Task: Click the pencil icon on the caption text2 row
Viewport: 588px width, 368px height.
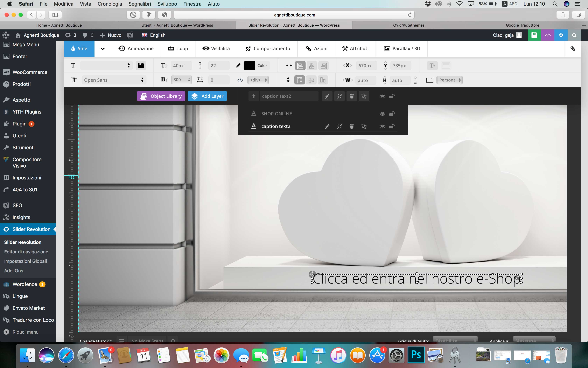Action: pos(327,126)
